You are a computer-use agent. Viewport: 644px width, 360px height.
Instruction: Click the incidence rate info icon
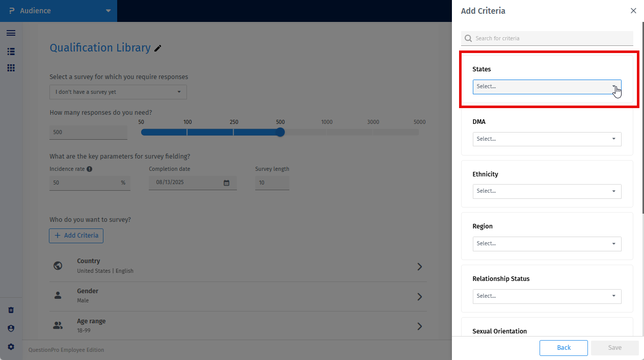[x=90, y=169]
